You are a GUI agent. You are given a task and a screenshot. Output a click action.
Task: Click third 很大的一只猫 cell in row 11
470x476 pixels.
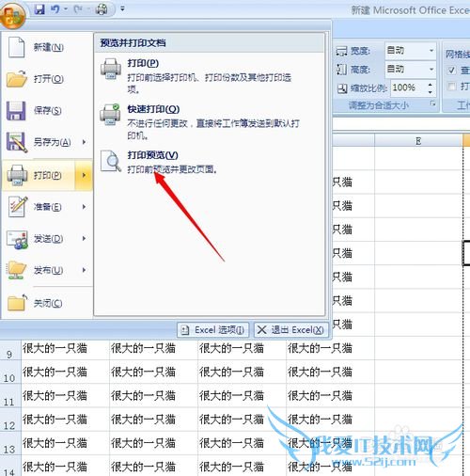pyautogui.click(x=242, y=396)
